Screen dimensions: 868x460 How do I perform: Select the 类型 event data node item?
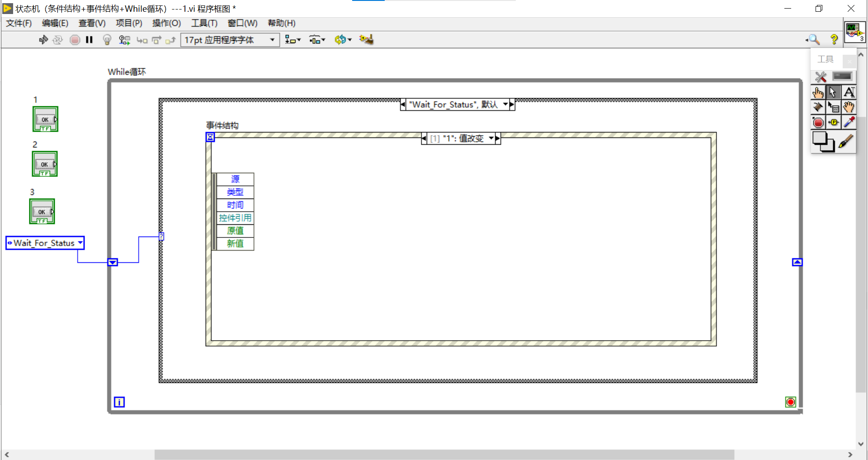(x=235, y=192)
